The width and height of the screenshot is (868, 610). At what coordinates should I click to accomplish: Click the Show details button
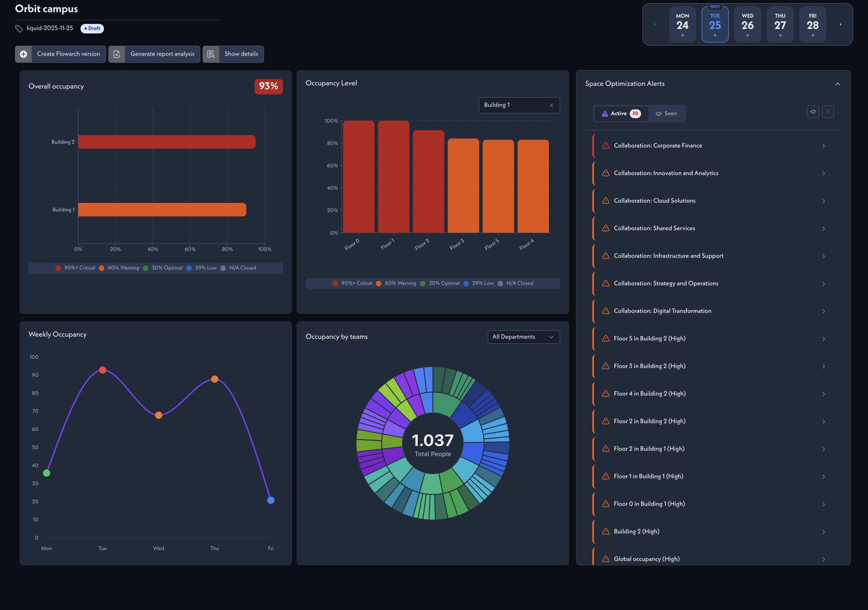pyautogui.click(x=233, y=54)
